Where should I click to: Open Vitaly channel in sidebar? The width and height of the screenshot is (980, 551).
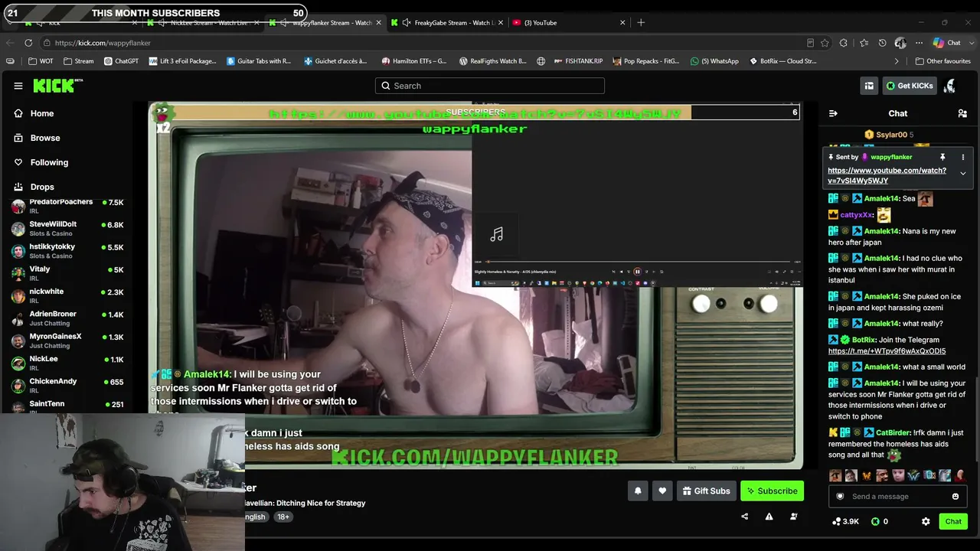coord(67,272)
